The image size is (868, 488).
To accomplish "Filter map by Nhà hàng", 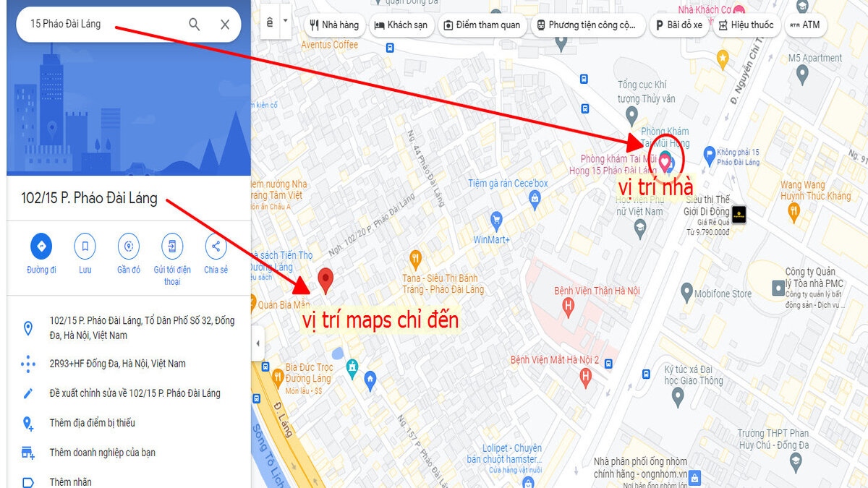I will (334, 25).
